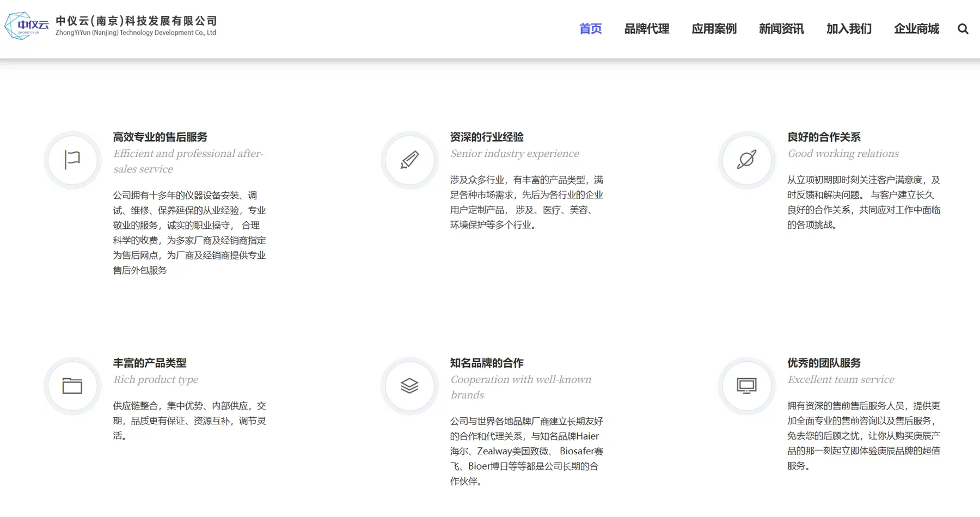
Task: Click the layers icon for brand cooperation
Action: (409, 386)
